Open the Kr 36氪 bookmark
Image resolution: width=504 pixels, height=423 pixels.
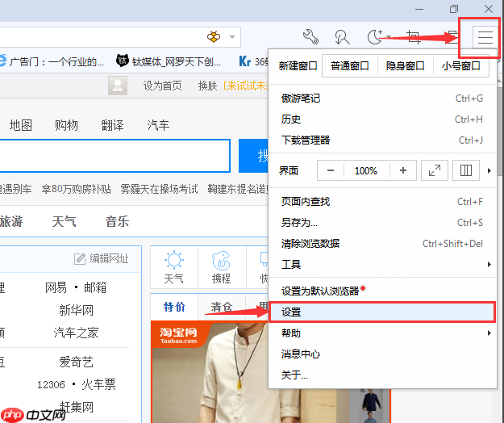tap(253, 61)
